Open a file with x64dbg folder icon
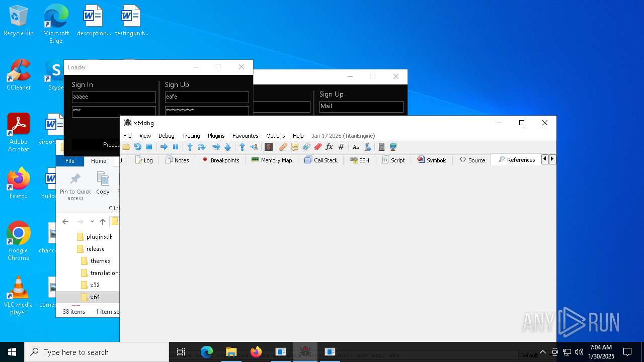 pyautogui.click(x=126, y=147)
